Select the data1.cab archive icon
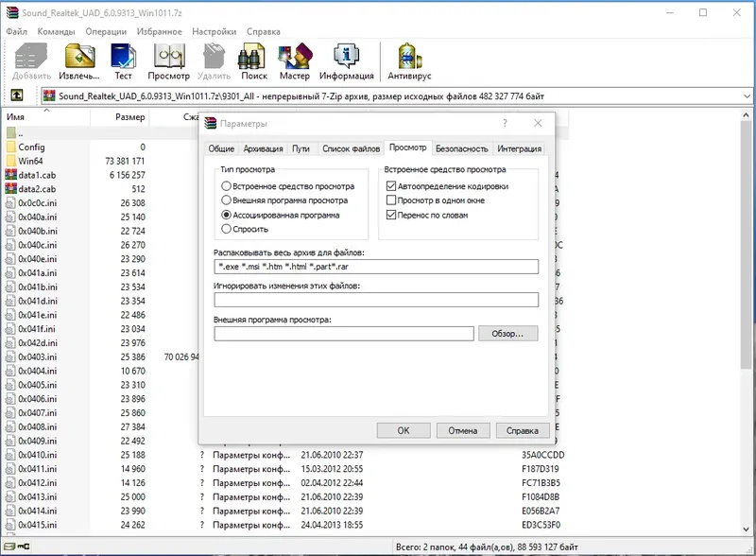The image size is (756, 556). (11, 175)
